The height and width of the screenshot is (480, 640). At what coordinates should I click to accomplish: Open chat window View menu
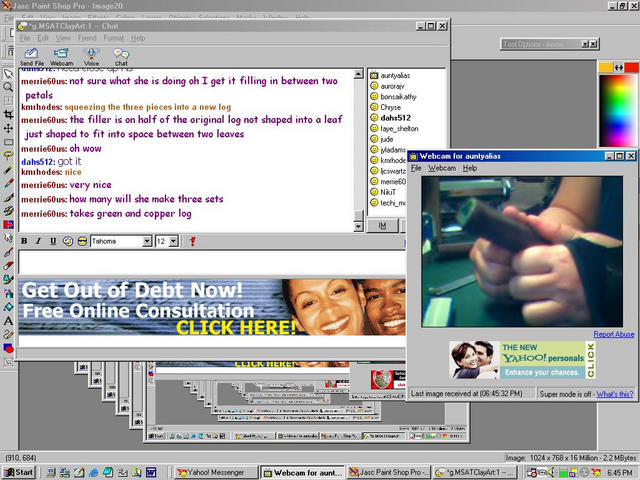click(63, 38)
